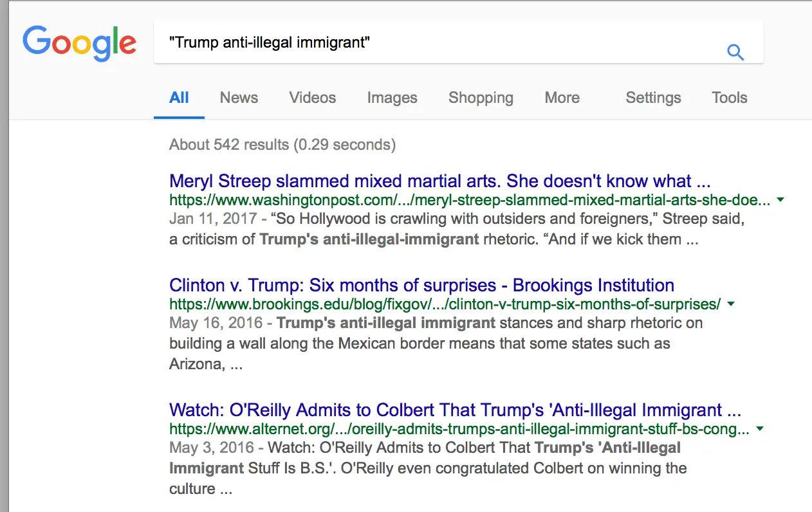The width and height of the screenshot is (812, 512).
Task: Click the blue search magnifier icon
Action: pyautogui.click(x=735, y=52)
